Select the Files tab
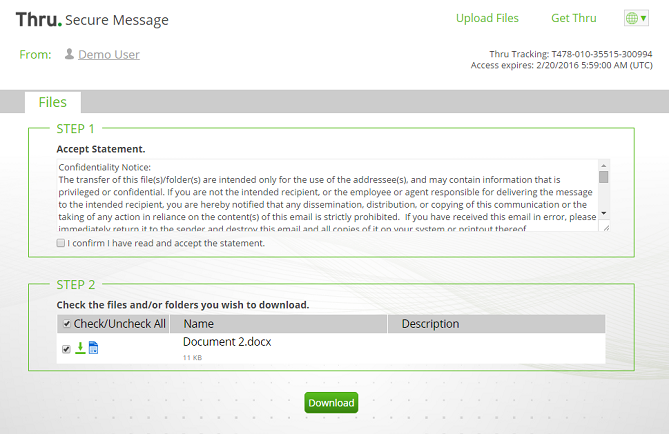This screenshot has height=434, width=669. pyautogui.click(x=52, y=102)
